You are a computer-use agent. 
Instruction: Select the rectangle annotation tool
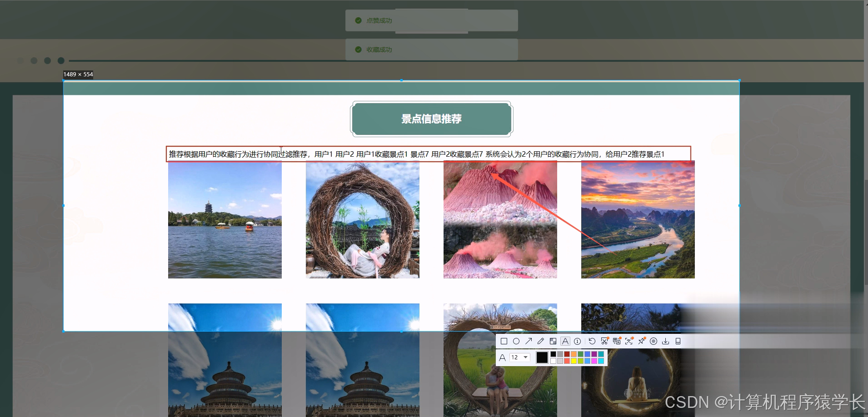(x=504, y=341)
